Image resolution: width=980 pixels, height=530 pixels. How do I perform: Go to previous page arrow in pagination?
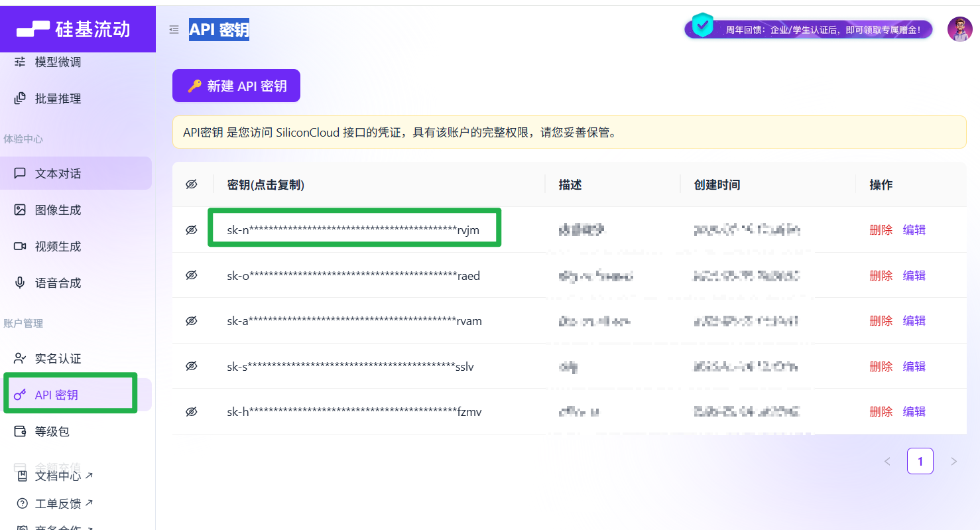(x=887, y=461)
